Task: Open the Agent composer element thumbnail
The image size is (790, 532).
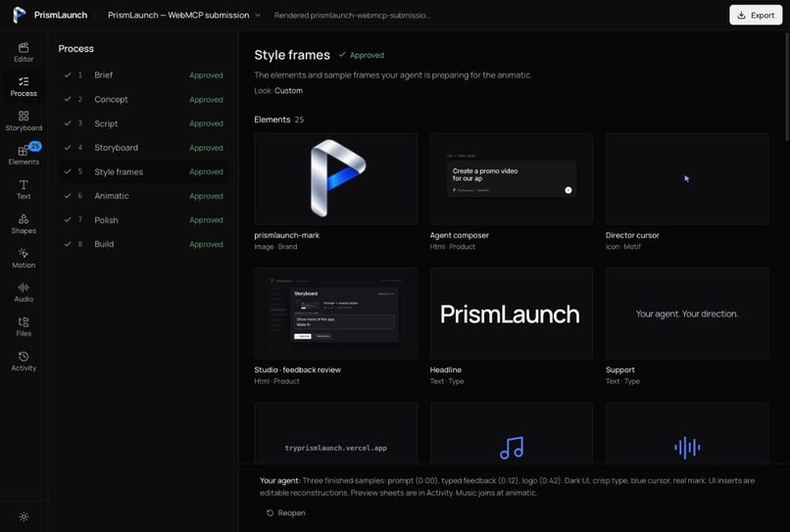Action: tap(512, 178)
